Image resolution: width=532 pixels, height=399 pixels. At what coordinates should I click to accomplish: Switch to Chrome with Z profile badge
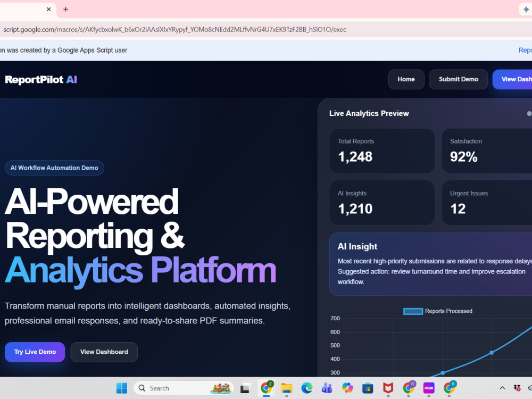pos(267,388)
